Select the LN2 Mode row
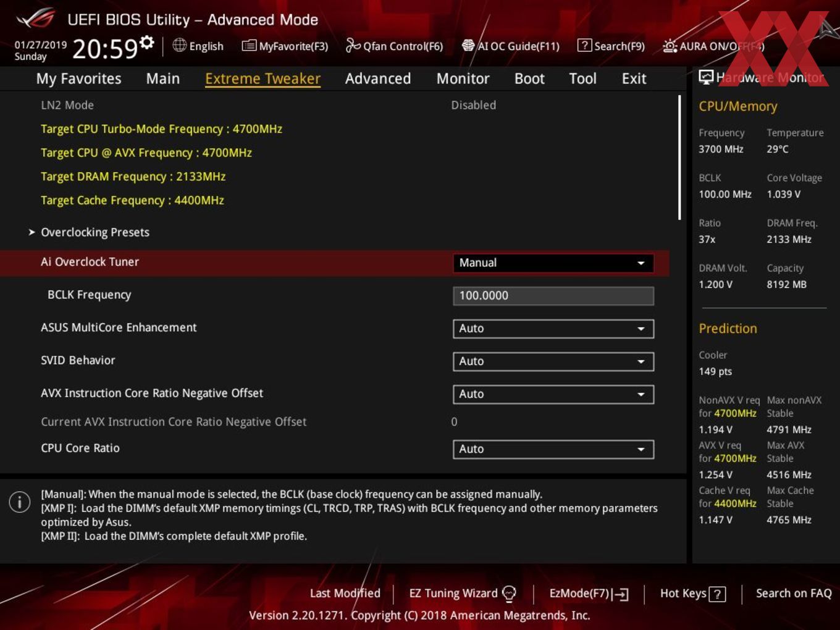This screenshot has width=840, height=630. (x=334, y=105)
